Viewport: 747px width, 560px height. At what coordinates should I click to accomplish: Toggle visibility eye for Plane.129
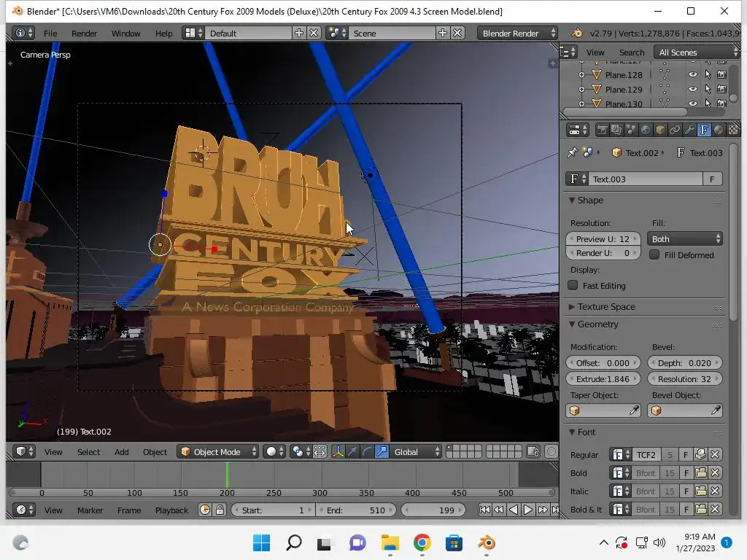(693, 89)
